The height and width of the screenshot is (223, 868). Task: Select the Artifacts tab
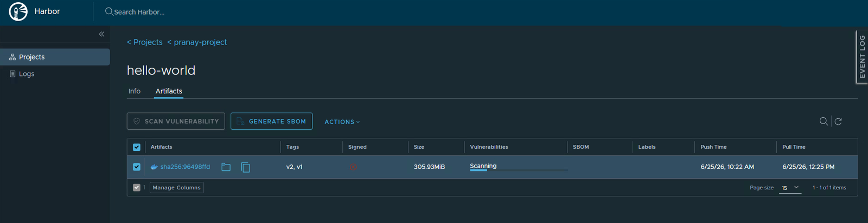click(169, 91)
